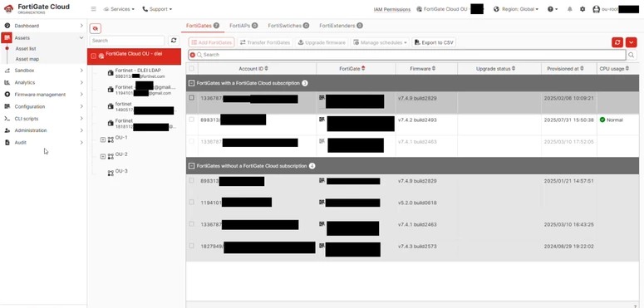Image resolution: width=644 pixels, height=308 pixels.
Task: Click the Firmware management icon
Action: coord(7,95)
